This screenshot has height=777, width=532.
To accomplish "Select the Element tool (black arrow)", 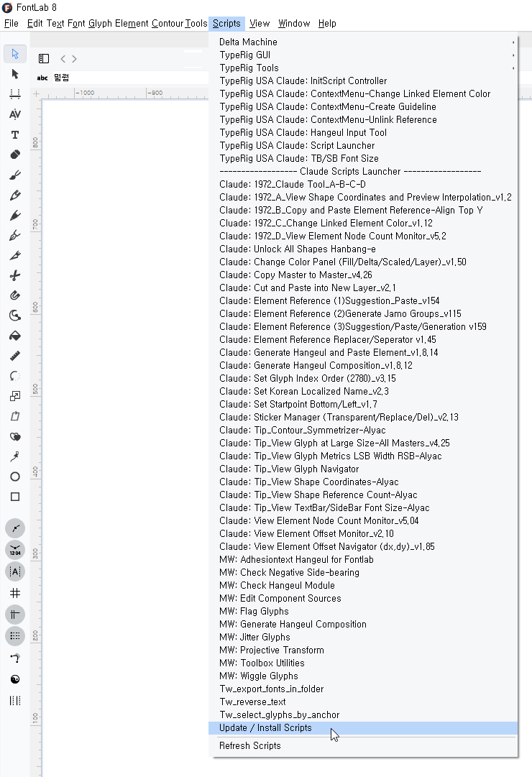I will [x=15, y=74].
